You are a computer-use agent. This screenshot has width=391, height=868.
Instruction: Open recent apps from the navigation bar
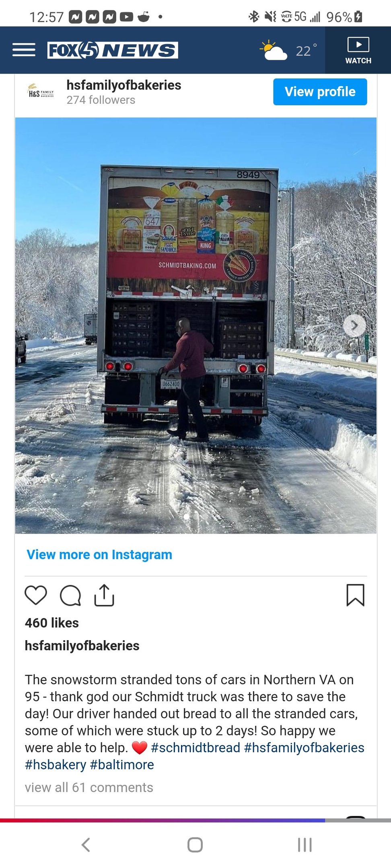click(x=305, y=845)
